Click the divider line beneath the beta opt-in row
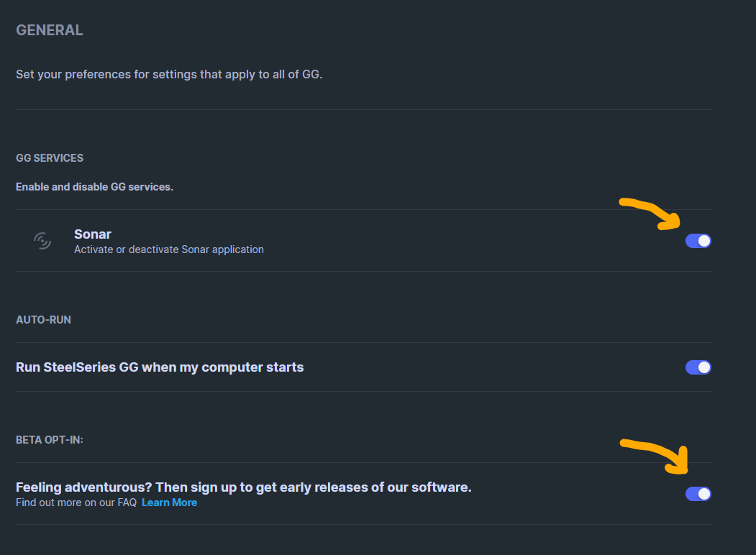Viewport: 756px width, 555px height. [x=363, y=524]
